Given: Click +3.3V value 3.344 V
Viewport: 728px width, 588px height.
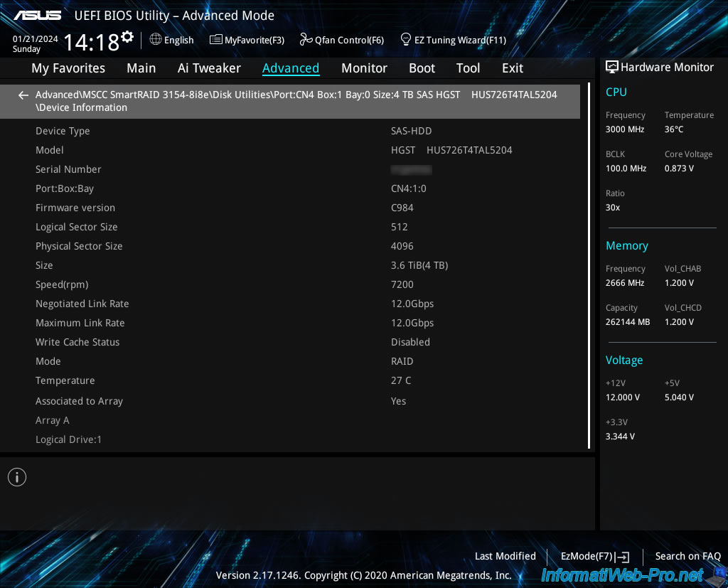Looking at the screenshot, I should pyautogui.click(x=620, y=436).
